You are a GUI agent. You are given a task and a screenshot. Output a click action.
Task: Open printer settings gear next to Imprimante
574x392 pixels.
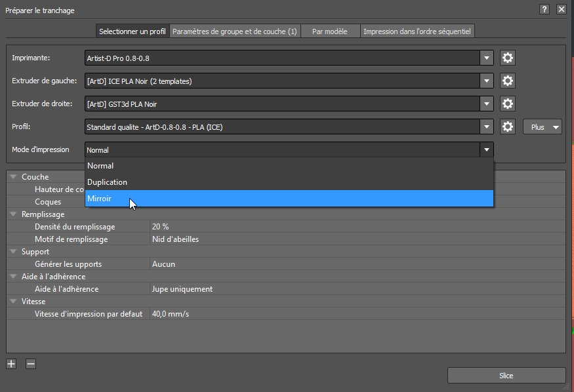507,58
